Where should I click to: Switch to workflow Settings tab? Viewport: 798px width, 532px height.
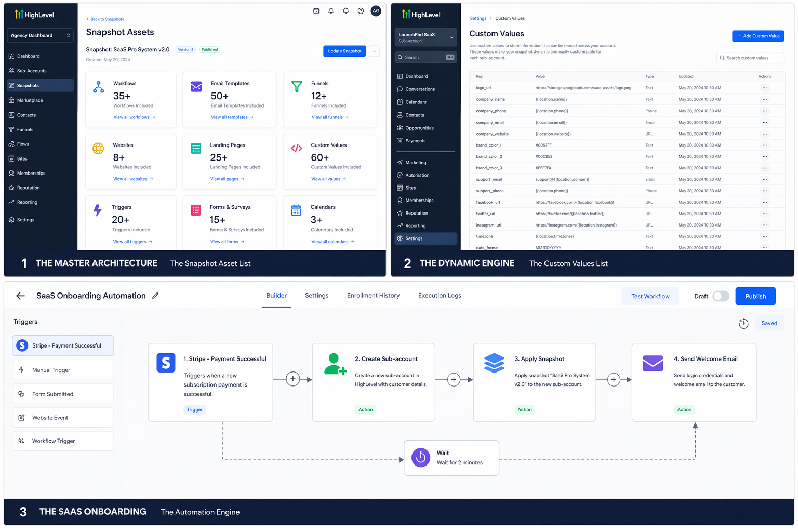[316, 296]
